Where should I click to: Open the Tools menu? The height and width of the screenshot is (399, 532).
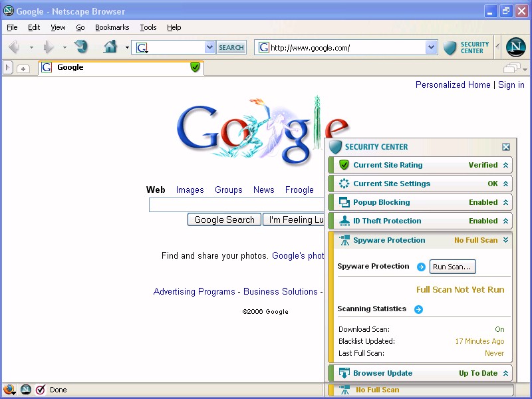148,27
